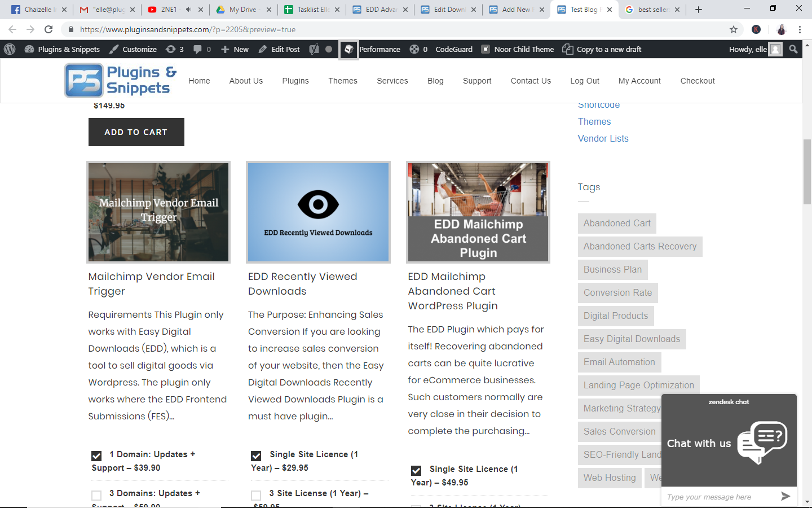This screenshot has height=508, width=812.
Task: Click the page vertical scrollbar thumb
Action: (x=807, y=171)
